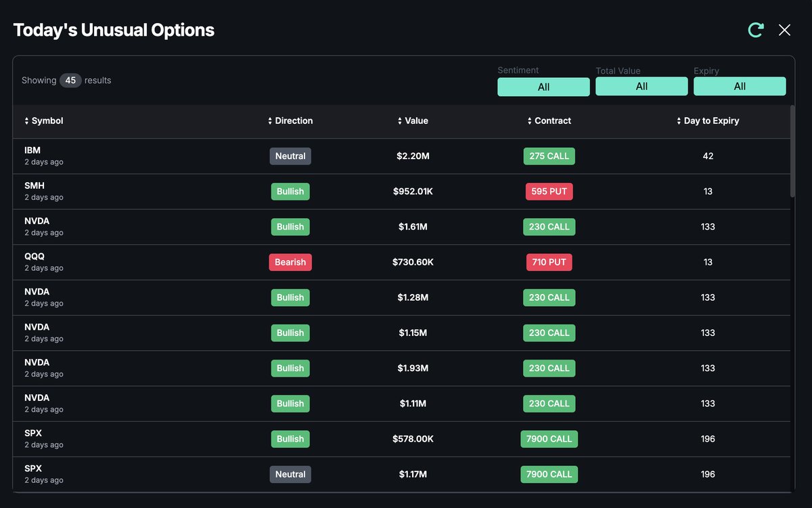Click the $1.15M NVDA value
Image resolution: width=812 pixels, height=508 pixels.
413,333
